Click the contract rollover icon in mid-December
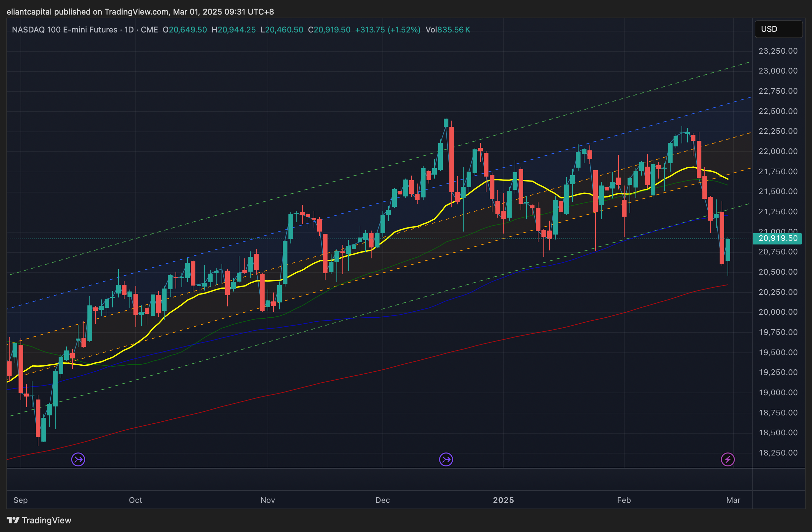 (446, 459)
